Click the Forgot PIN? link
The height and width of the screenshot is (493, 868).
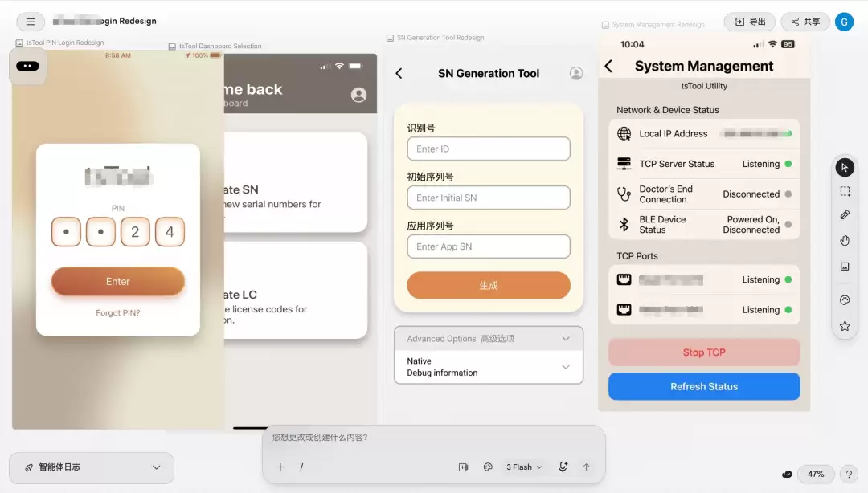click(118, 312)
